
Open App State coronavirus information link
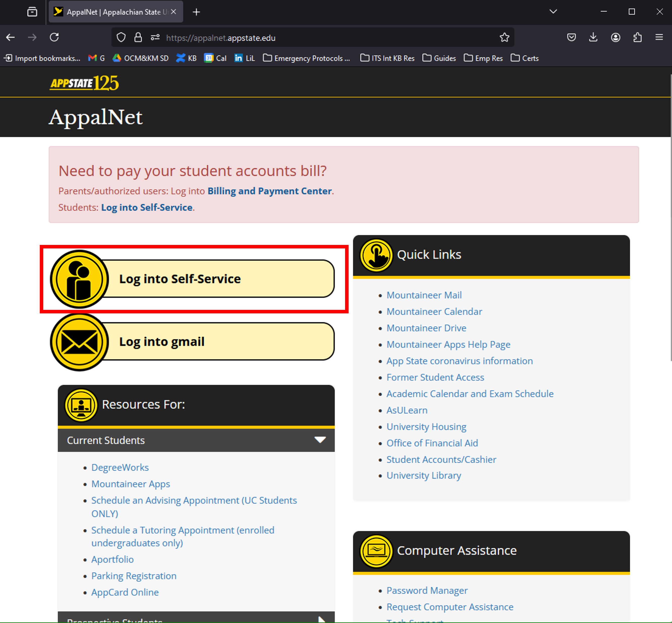point(459,361)
